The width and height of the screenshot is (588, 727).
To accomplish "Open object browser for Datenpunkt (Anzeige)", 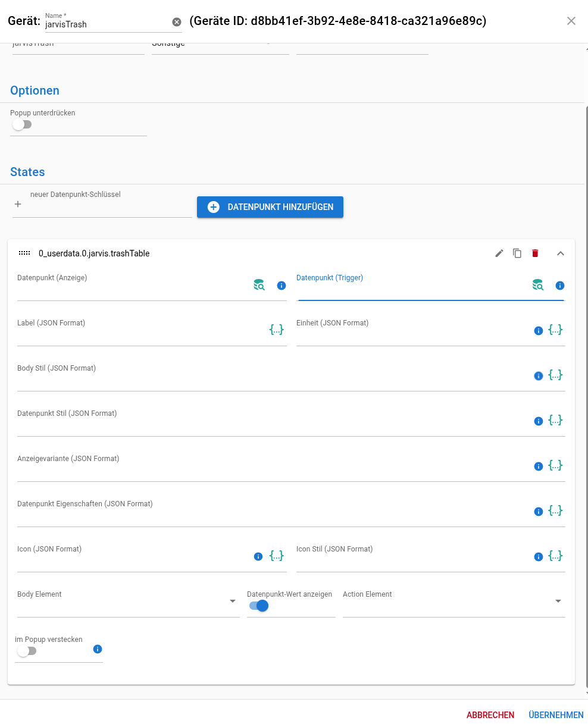I will tap(259, 285).
